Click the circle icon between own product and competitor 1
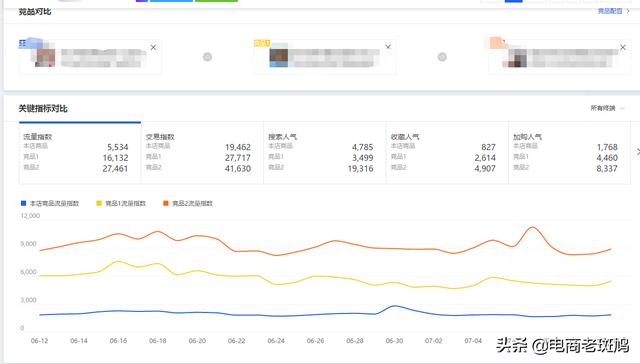 pyautogui.click(x=207, y=57)
